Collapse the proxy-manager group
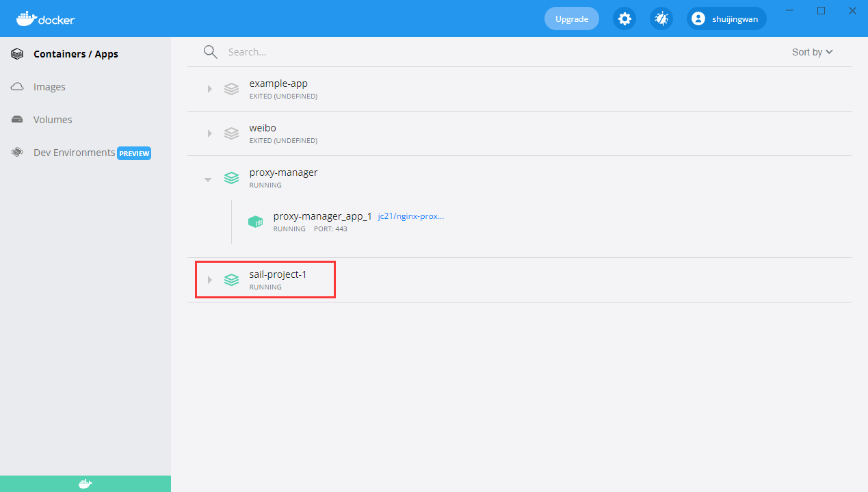Screen dimensions: 868x492 pyautogui.click(x=208, y=179)
